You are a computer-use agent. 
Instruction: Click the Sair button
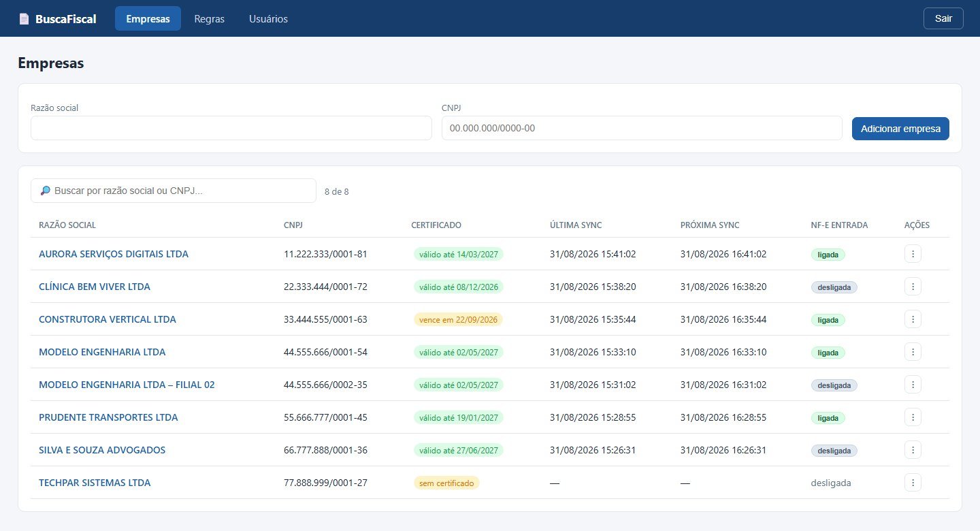[x=943, y=18]
